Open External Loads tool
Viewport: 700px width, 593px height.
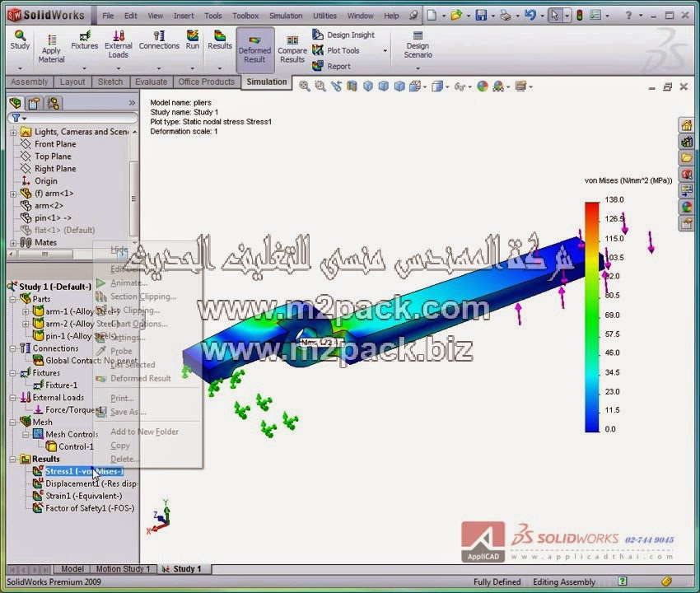[x=119, y=44]
